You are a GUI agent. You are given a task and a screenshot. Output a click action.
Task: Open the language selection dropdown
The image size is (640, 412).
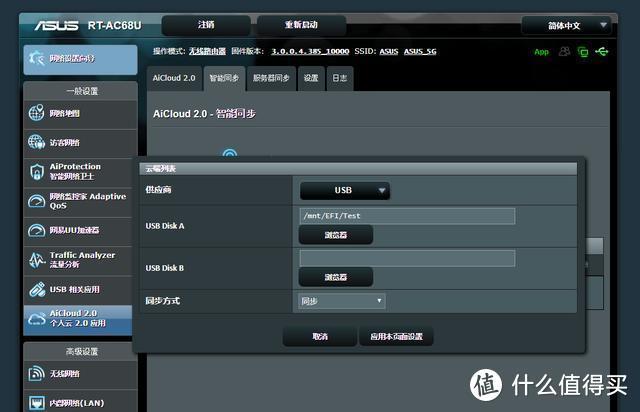566,25
